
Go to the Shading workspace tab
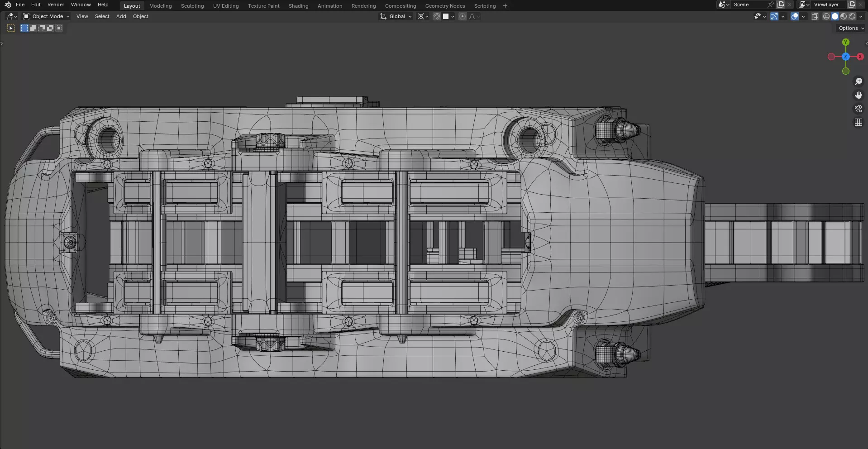pos(299,6)
